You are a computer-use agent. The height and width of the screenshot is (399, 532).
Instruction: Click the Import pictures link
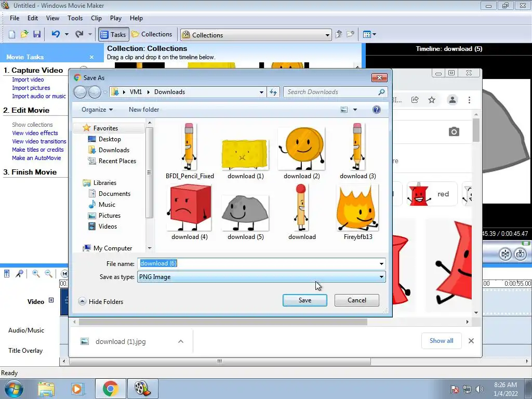[31, 88]
